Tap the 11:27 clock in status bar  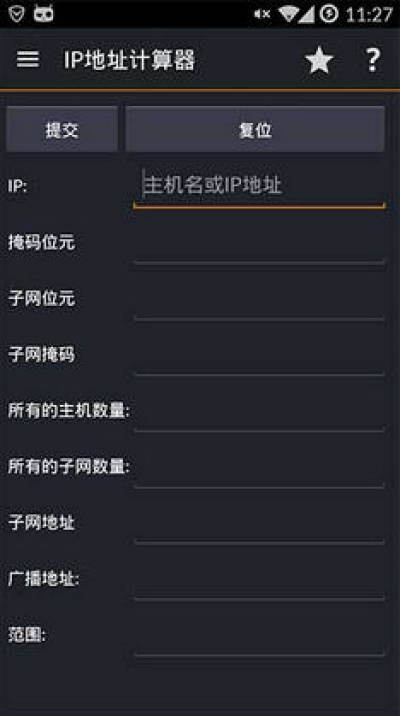369,15
